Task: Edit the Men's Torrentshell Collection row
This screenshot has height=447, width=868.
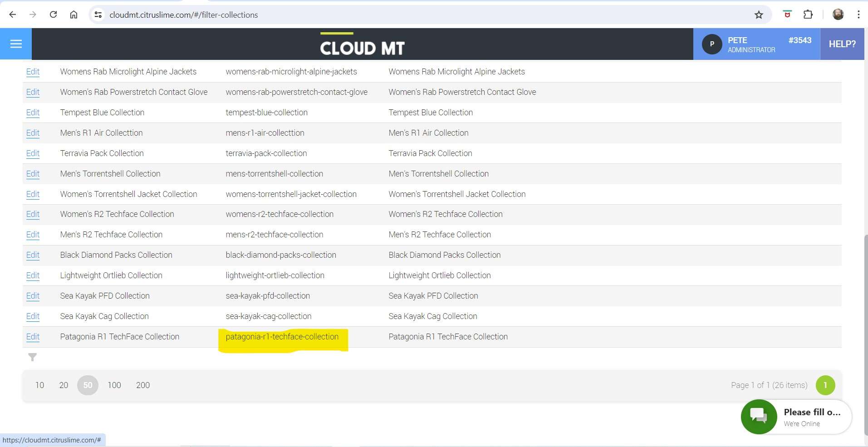Action: tap(33, 174)
